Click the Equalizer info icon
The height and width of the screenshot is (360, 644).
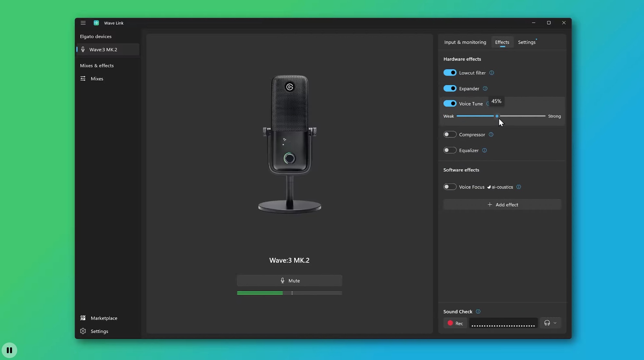tap(484, 150)
